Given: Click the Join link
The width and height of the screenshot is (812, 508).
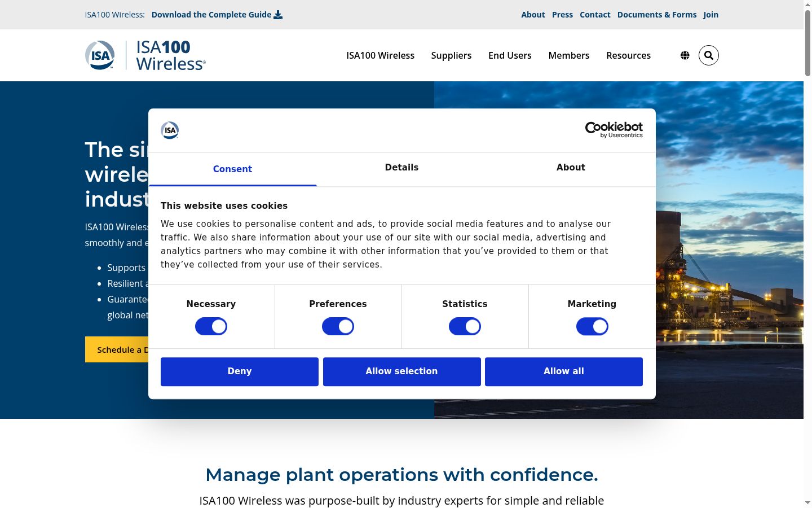Looking at the screenshot, I should pos(710,15).
